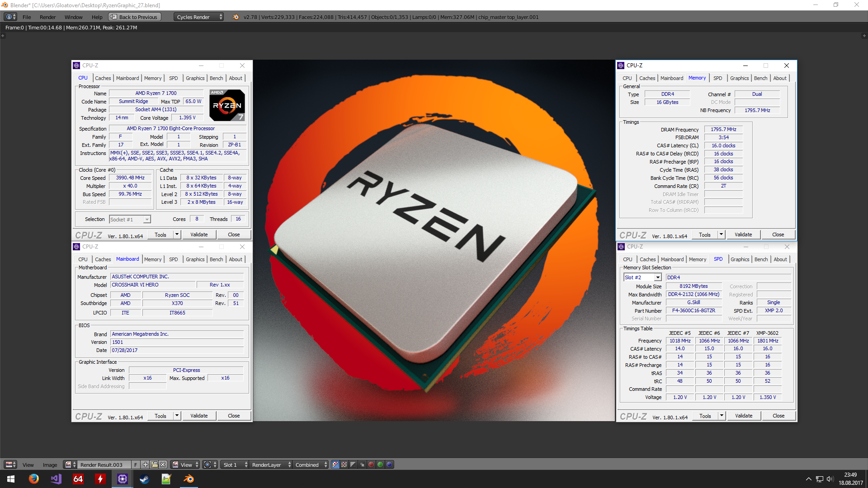Switch to CPU-Z via the taskbar icon
Viewport: 868px width, 488px height.
pos(122,479)
